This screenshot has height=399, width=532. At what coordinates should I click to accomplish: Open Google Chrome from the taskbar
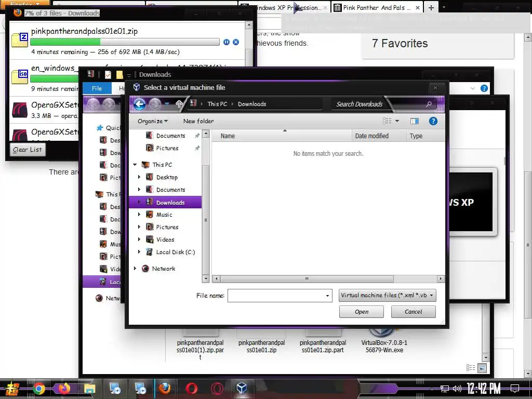click(x=38, y=389)
